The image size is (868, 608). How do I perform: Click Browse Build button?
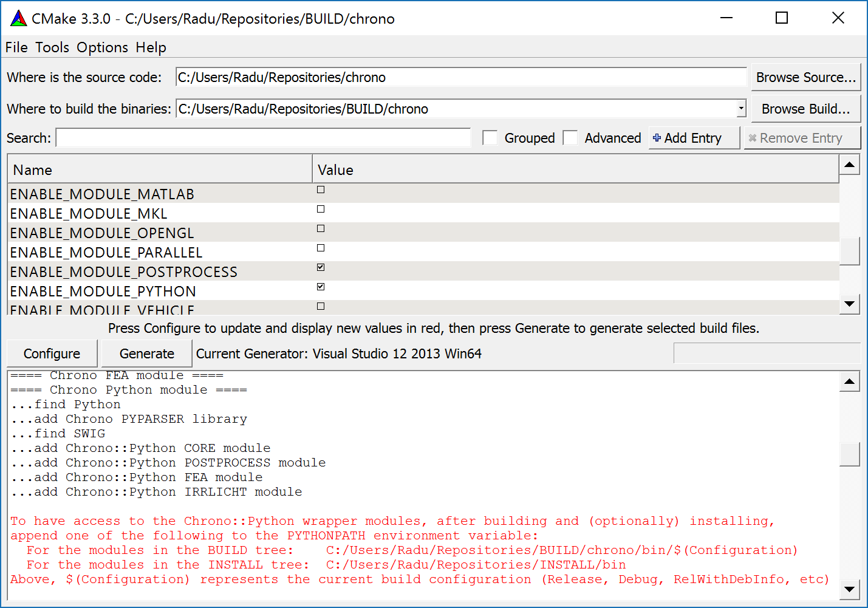tap(806, 109)
